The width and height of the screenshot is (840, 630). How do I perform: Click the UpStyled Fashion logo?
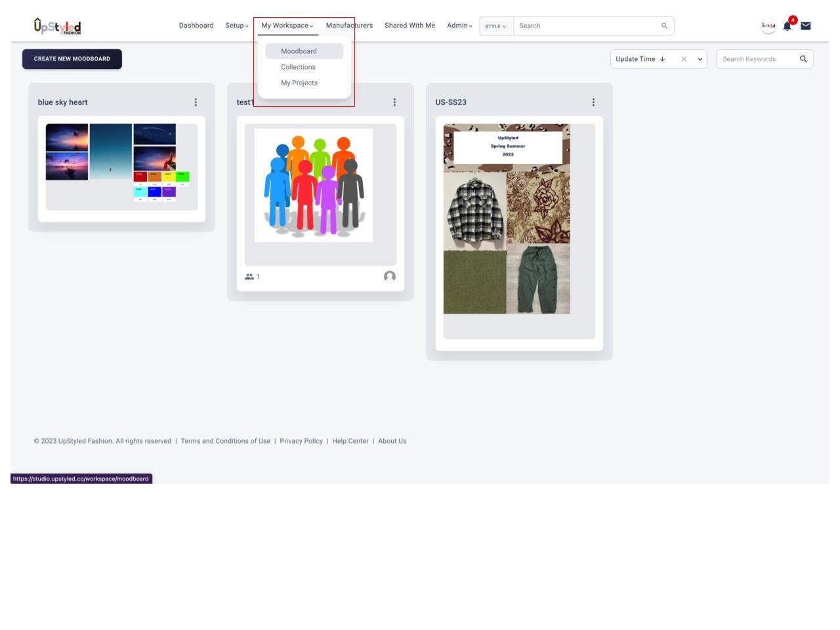pos(57,26)
